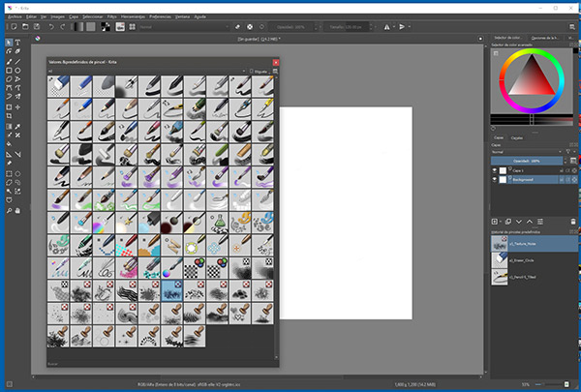Select the Zoom magnifier tool
581x392 pixels.
[9, 210]
